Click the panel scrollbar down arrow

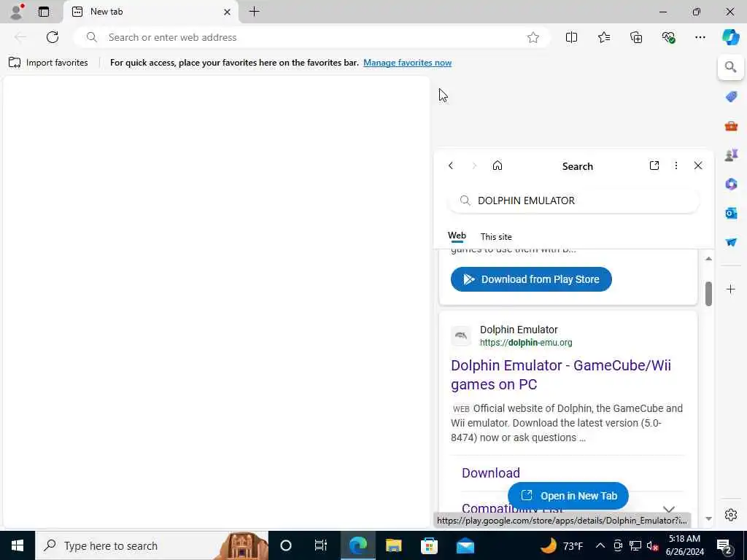[x=708, y=518]
